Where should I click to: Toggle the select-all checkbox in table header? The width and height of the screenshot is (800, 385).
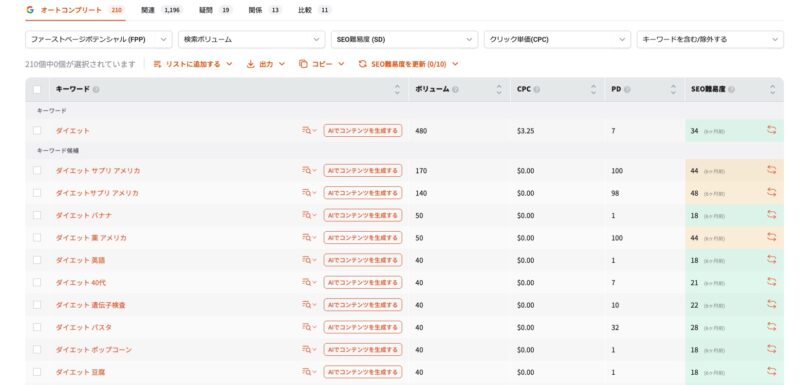[37, 89]
